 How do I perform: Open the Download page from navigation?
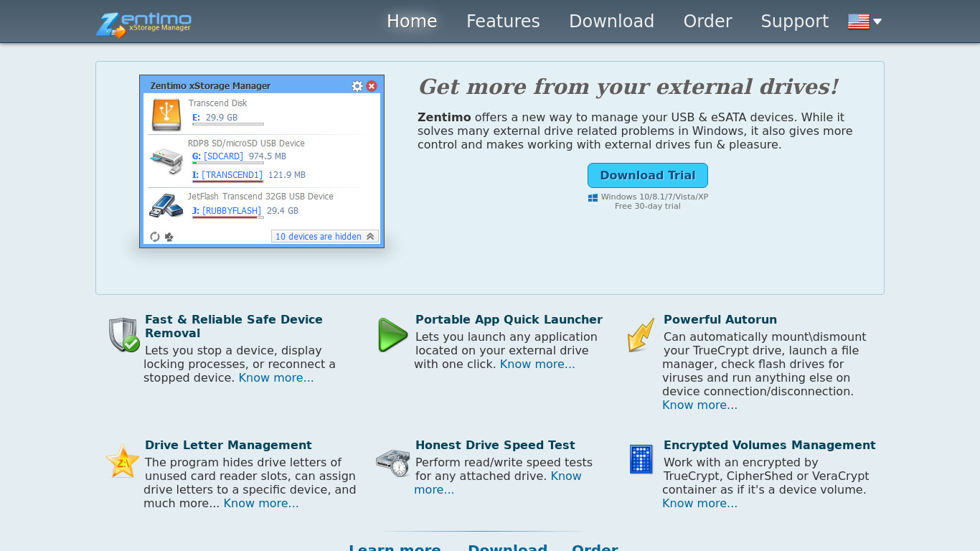coord(611,22)
